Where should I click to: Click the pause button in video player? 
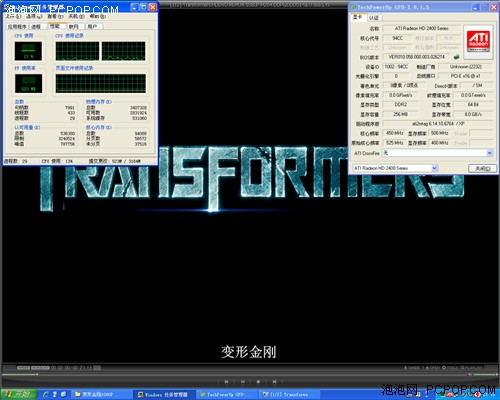click(x=243, y=381)
